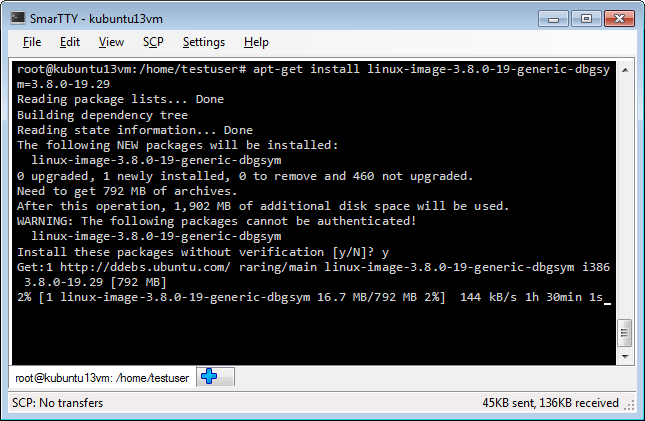Minimize the SmarTTY window
This screenshot has height=421, width=645.
pyautogui.click(x=553, y=19)
